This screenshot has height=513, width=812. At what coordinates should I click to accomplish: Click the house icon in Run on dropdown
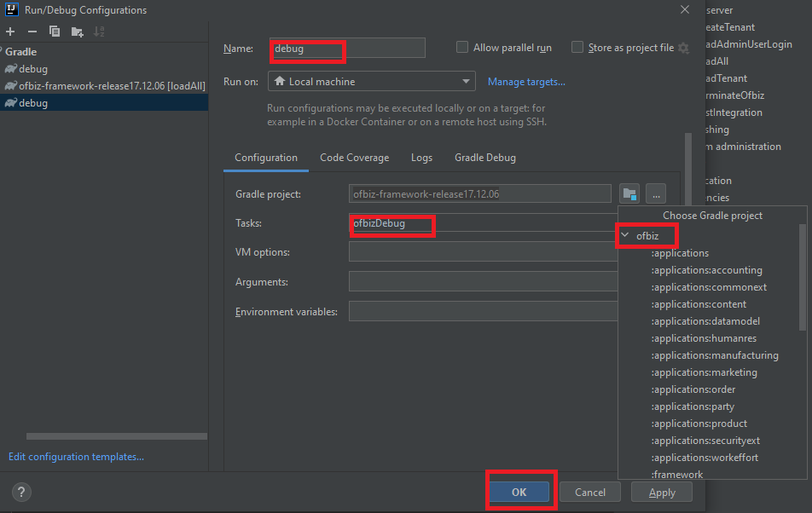point(280,81)
